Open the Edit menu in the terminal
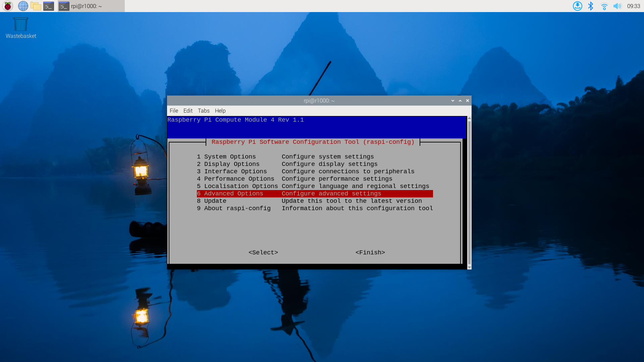 [x=188, y=111]
